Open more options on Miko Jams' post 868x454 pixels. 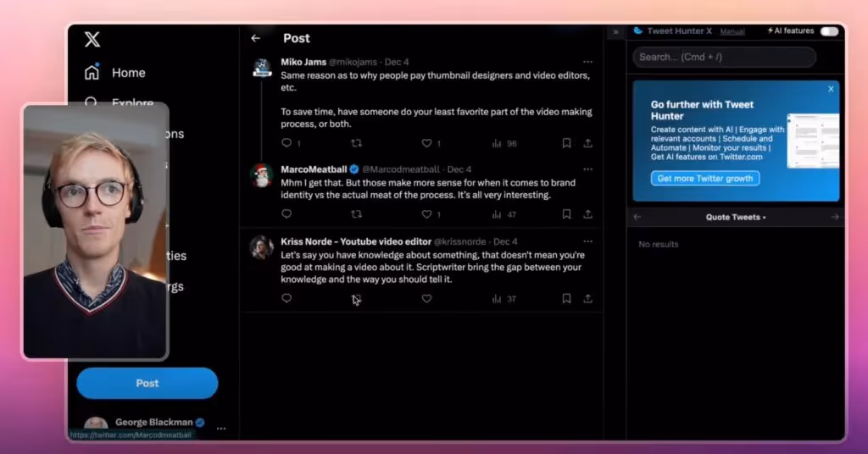(587, 62)
